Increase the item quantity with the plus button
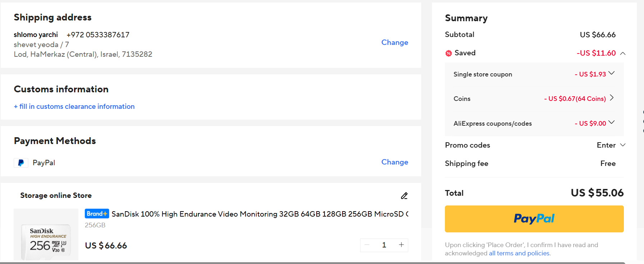644x264 pixels. 401,245
